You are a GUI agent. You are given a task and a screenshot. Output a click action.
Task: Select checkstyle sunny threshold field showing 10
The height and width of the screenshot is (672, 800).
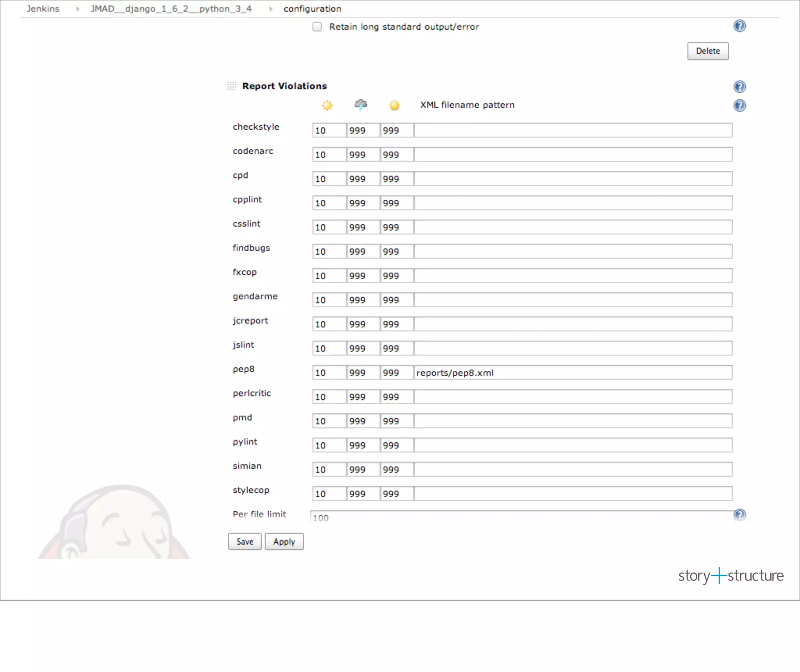coord(329,130)
